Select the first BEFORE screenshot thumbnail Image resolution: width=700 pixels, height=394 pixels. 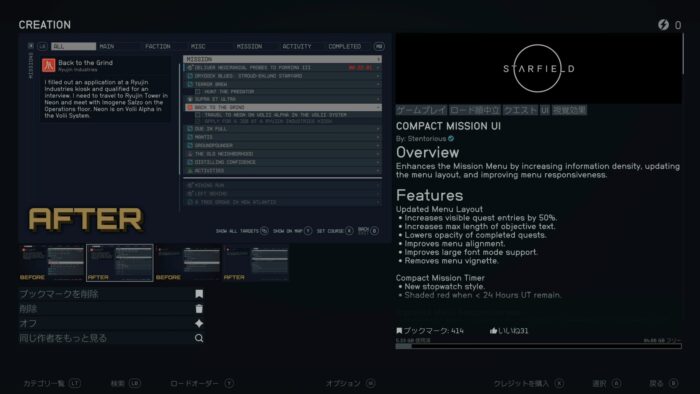click(52, 263)
